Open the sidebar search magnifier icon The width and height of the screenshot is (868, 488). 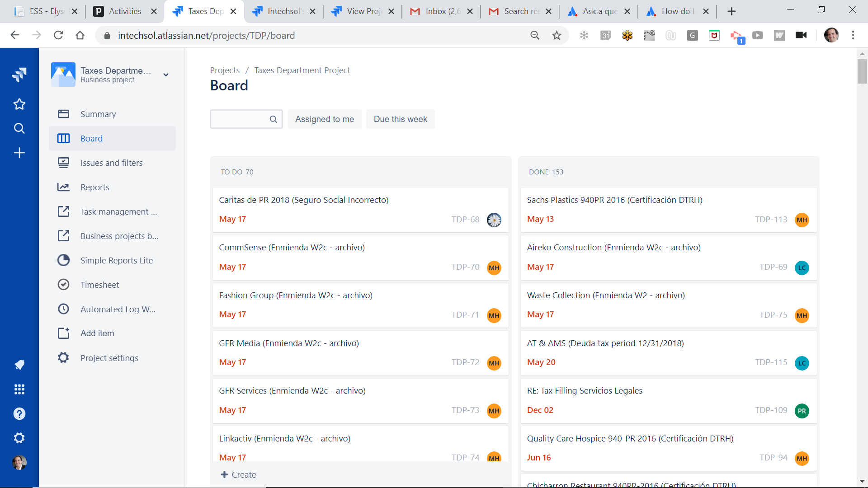coord(19,129)
